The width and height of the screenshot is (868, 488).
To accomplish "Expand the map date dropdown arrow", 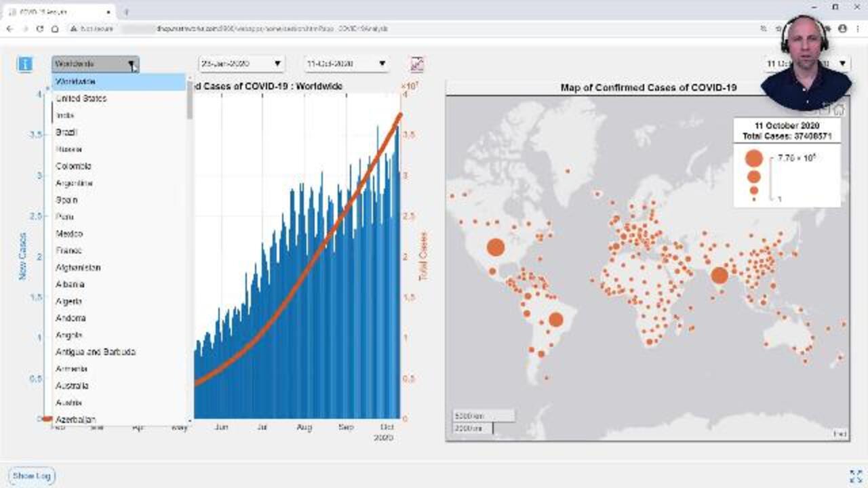I will [842, 64].
